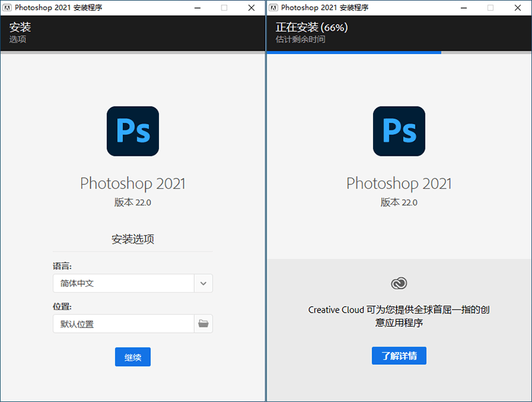The image size is (532, 402).
Task: Click the folder browse icon beside 默认位置
Action: click(203, 323)
